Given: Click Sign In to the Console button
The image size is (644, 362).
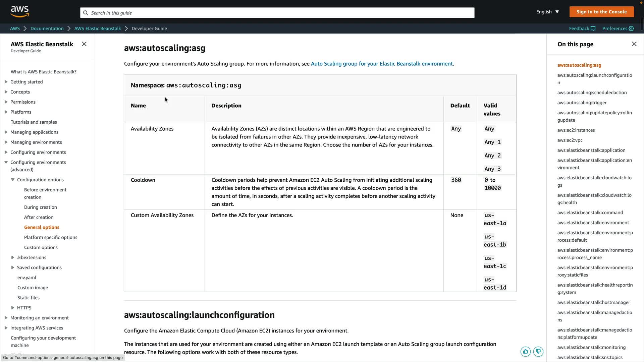Looking at the screenshot, I should [x=601, y=12].
